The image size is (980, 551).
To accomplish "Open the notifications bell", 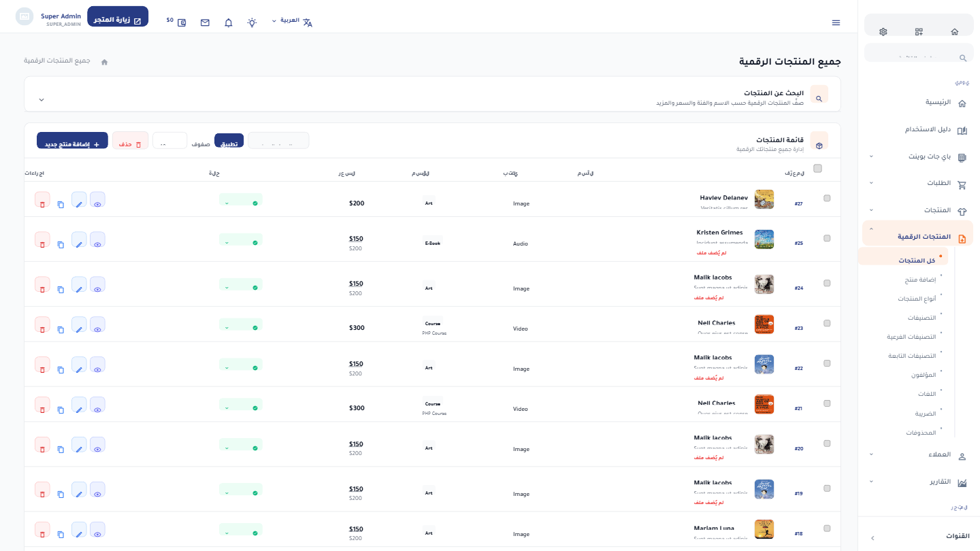I will tap(229, 22).
